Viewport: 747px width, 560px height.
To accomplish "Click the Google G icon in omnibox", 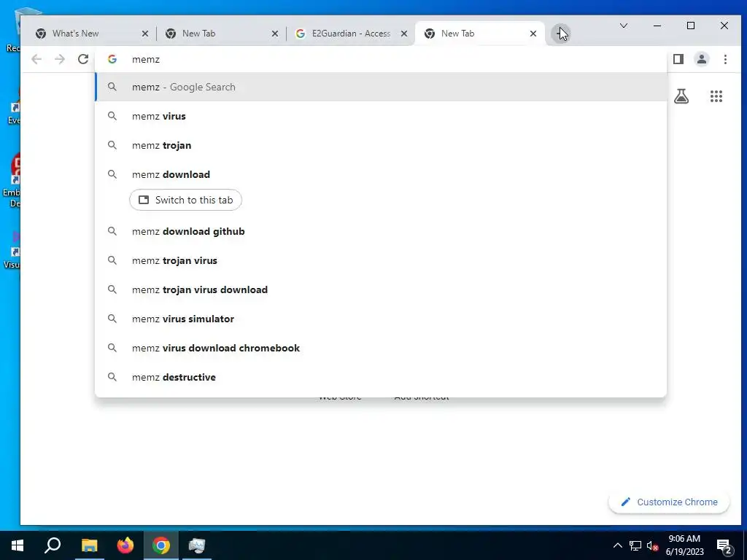I will 112,59.
